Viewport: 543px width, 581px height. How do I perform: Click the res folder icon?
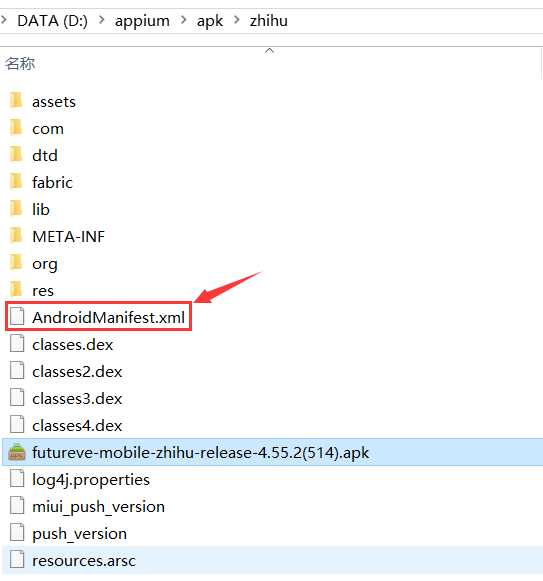pos(16,290)
